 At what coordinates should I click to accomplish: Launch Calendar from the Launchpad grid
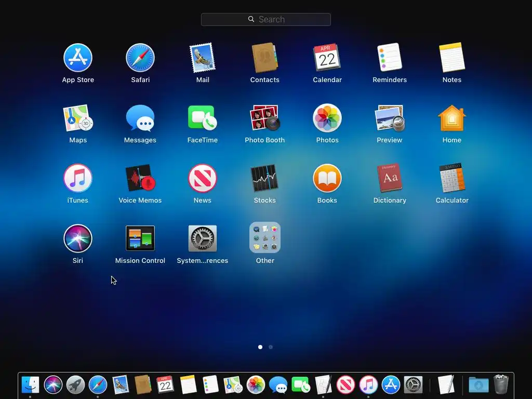[327, 57]
